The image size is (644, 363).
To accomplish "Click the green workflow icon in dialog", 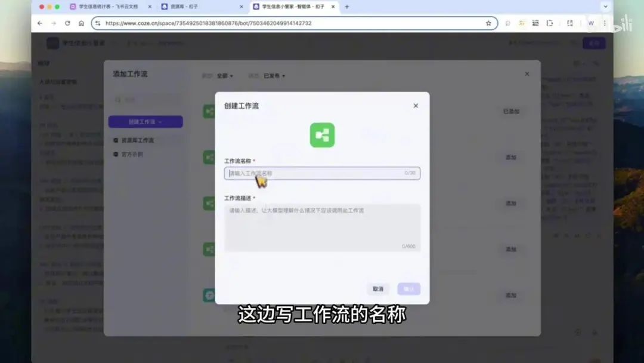I will pyautogui.click(x=322, y=135).
